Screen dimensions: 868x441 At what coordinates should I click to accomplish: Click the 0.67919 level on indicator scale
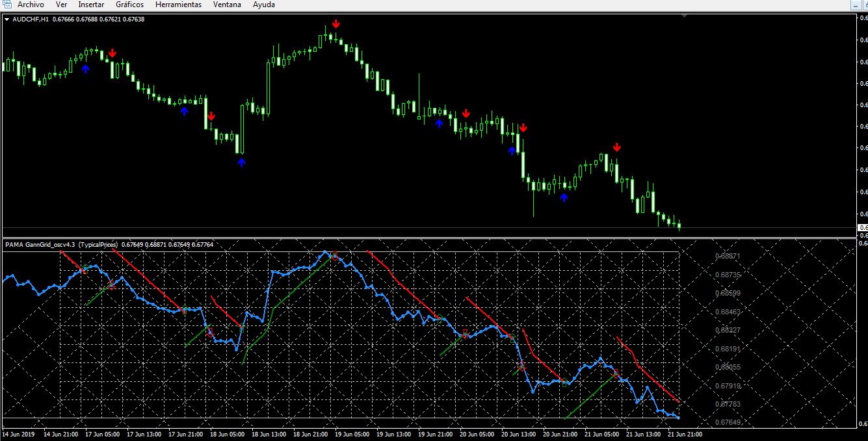click(728, 386)
